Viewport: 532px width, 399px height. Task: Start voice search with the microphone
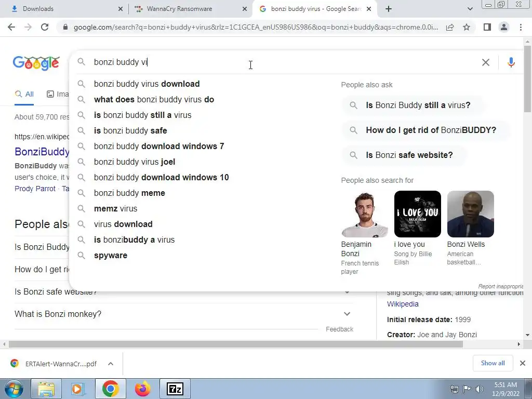tap(511, 62)
